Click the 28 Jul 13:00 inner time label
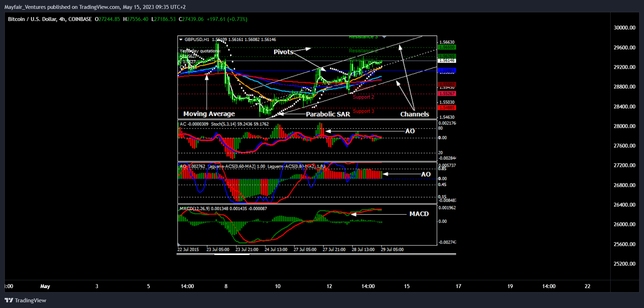Viewport: 644px width, 308px height. (363, 250)
